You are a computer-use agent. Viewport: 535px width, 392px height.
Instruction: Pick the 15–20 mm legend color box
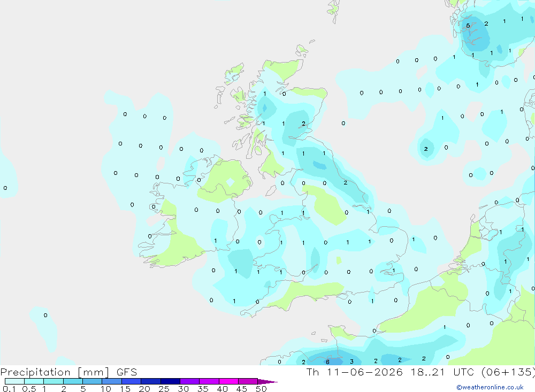coord(132,381)
